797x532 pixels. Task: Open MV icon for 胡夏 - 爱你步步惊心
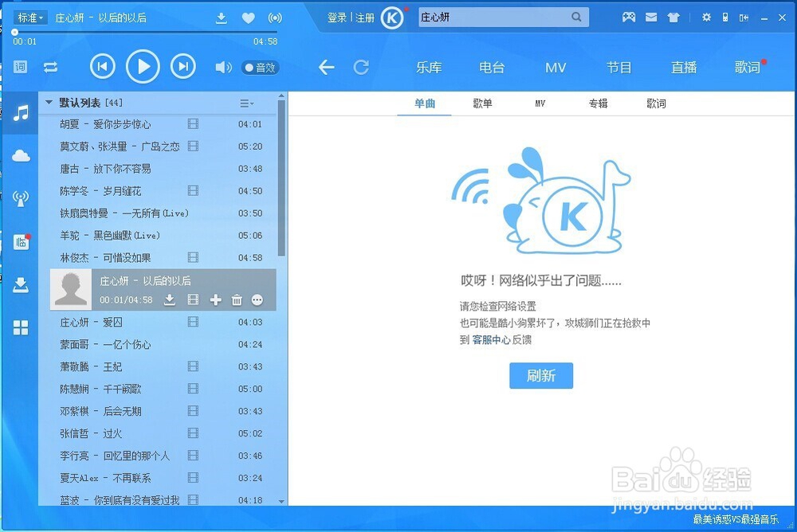pos(193,123)
